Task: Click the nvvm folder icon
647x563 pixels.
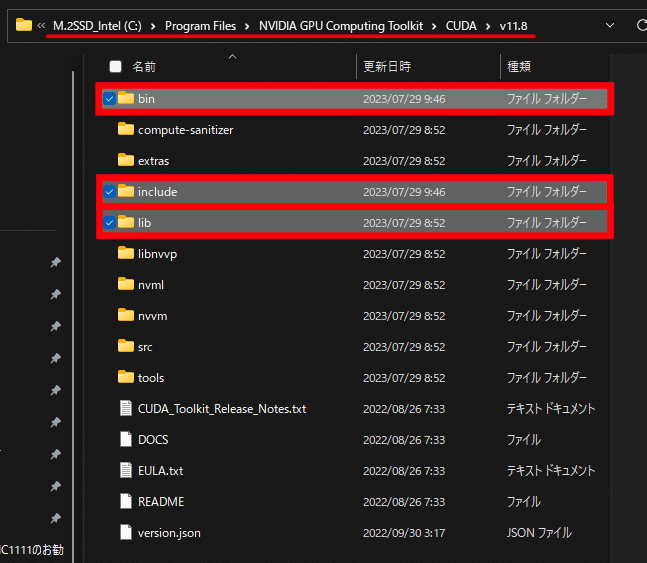Action: pyautogui.click(x=126, y=315)
